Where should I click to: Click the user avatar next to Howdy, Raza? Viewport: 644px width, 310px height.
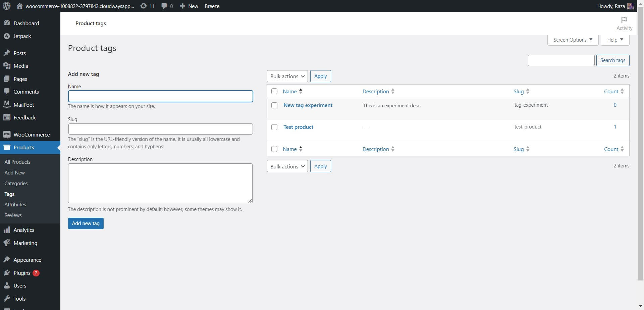(631, 6)
